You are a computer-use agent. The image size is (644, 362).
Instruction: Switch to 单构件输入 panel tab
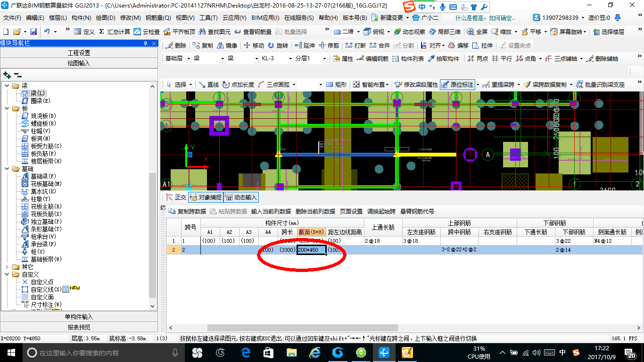tap(79, 317)
